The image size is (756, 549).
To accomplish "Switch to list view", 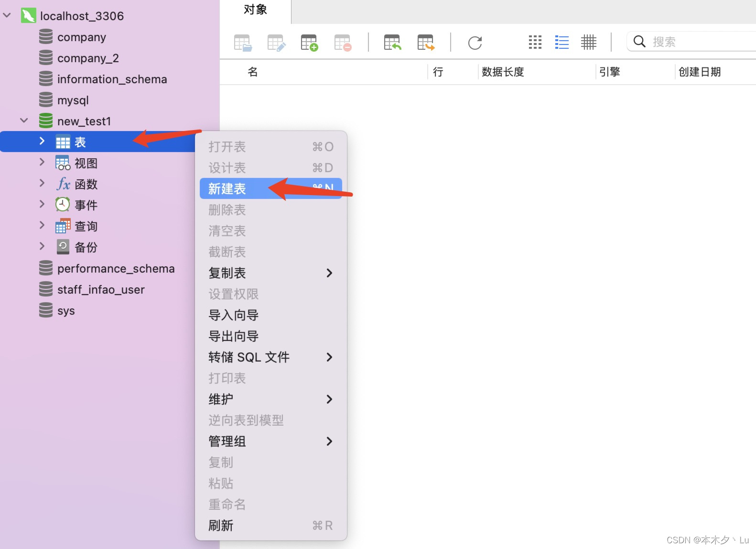I will coord(562,42).
